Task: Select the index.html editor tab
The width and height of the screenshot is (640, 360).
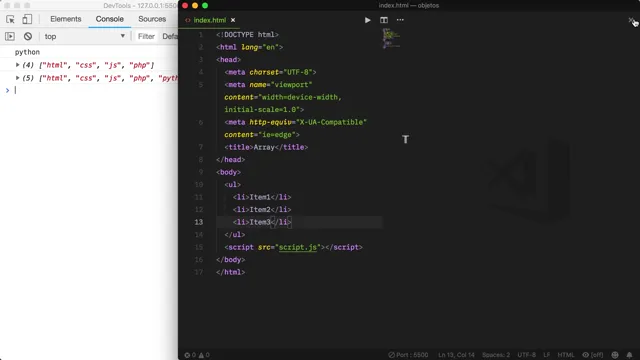Action: coord(209,20)
